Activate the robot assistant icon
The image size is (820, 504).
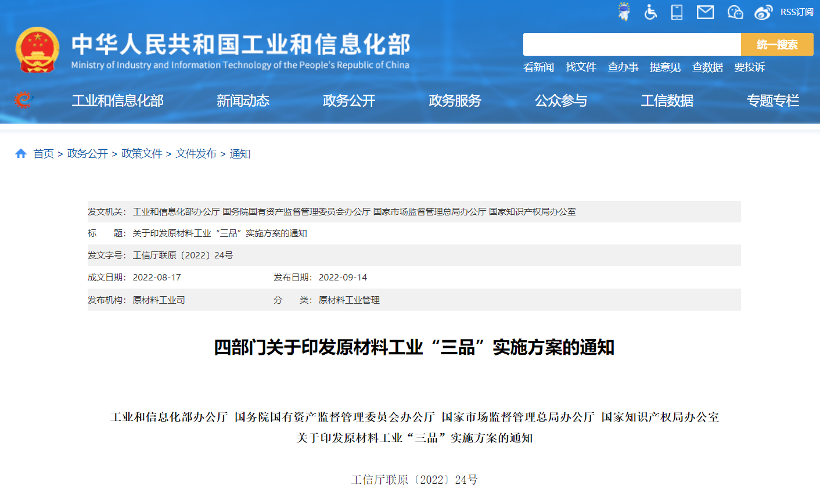click(x=624, y=11)
